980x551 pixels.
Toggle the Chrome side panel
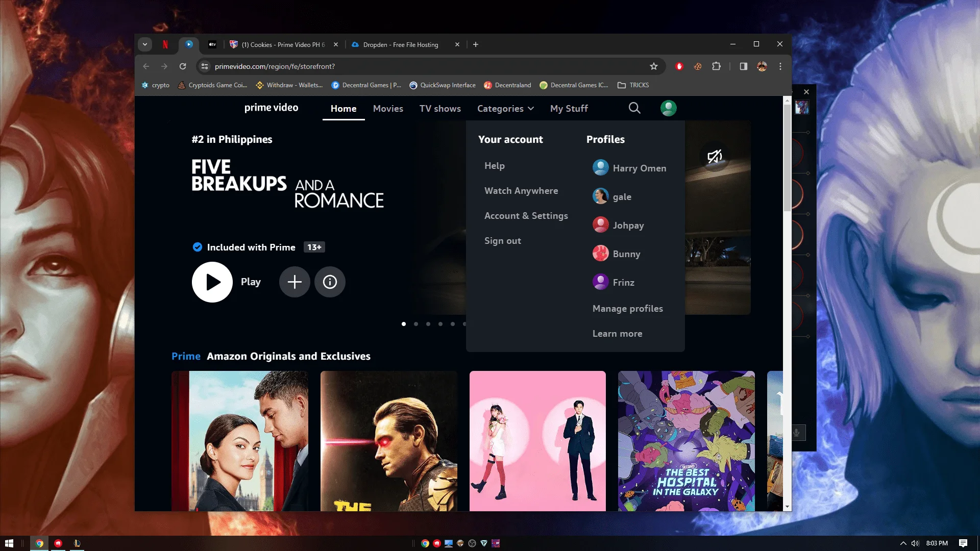tap(744, 66)
